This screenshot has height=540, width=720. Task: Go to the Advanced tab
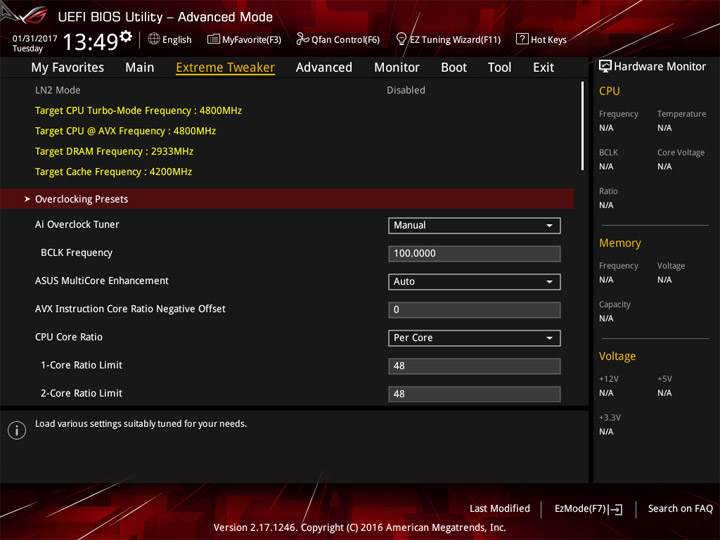point(324,68)
